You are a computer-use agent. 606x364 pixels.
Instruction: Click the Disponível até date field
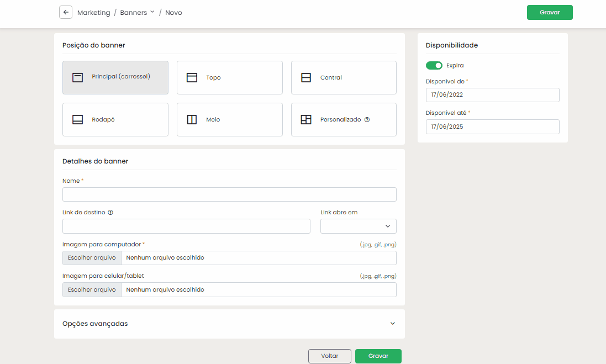click(x=492, y=126)
